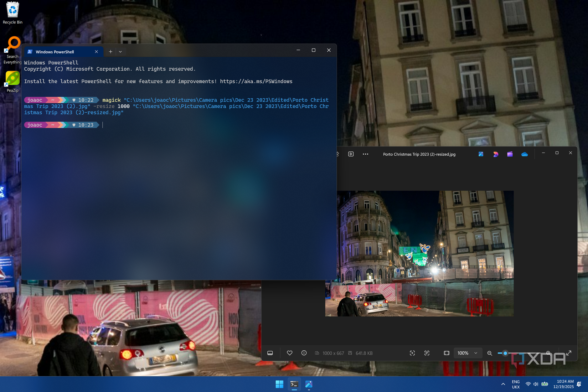This screenshot has height=392, width=588.
Task: Click the PowerShell command prompt line
Action: [103, 125]
